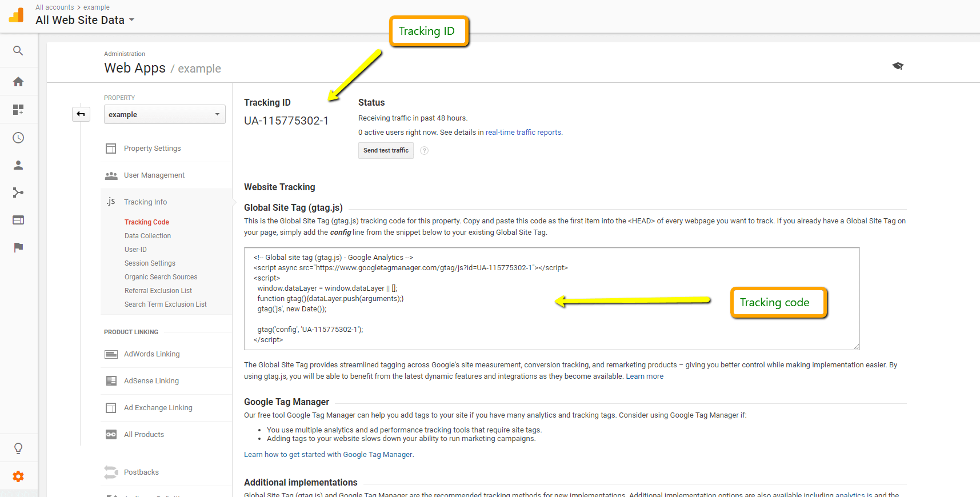Go to Home icon in sidebar

pos(18,82)
